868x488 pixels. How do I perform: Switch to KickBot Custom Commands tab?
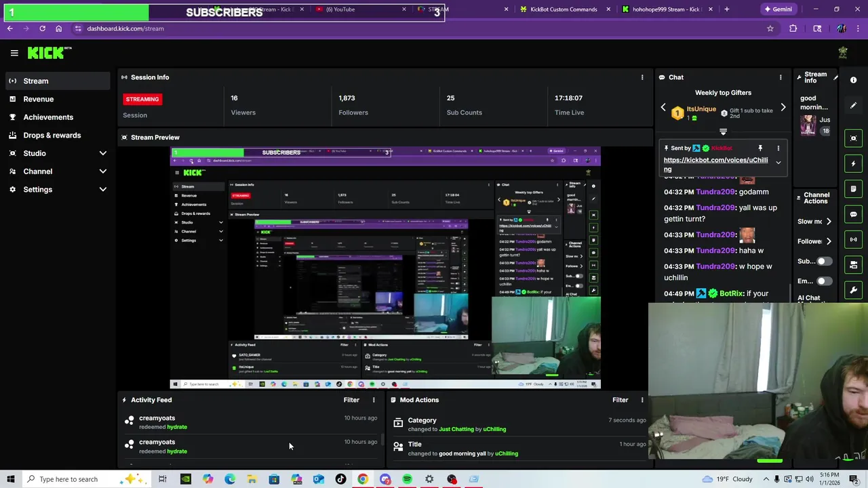coord(564,9)
